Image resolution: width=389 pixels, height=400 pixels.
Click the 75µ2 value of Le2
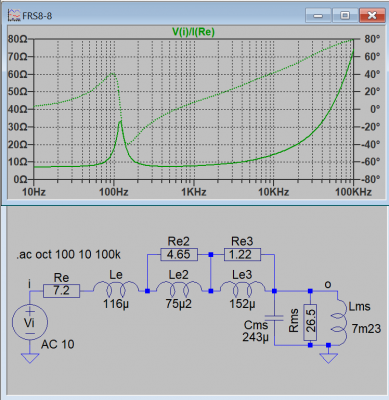point(179,304)
